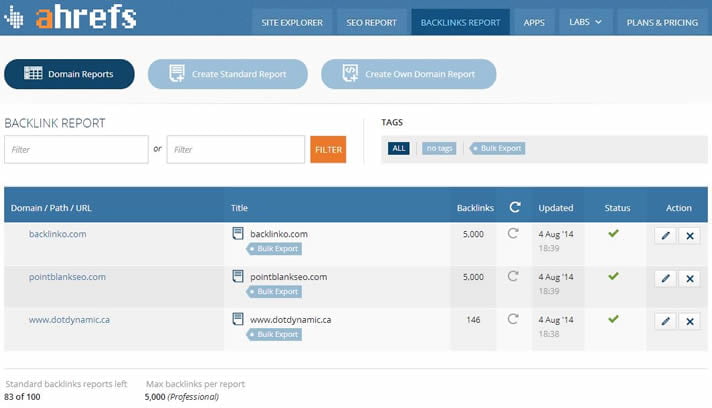
Task: Edit the pointblankseo.com report
Action: pos(666,278)
